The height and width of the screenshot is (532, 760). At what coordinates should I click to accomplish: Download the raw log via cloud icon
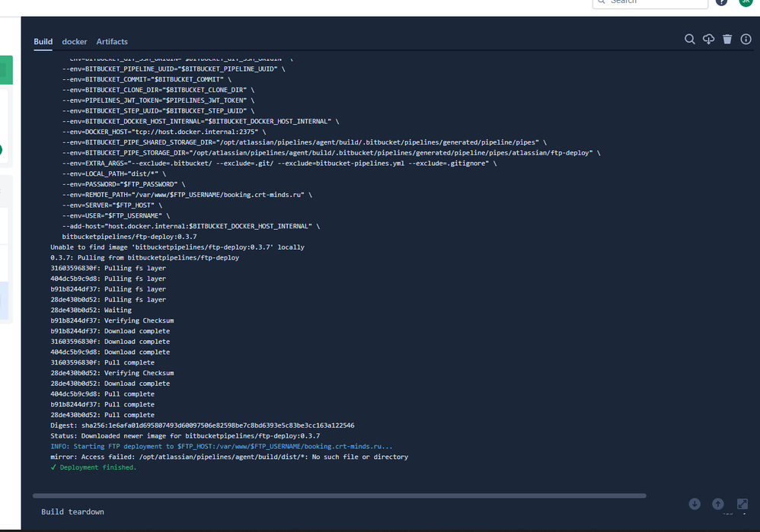click(709, 40)
